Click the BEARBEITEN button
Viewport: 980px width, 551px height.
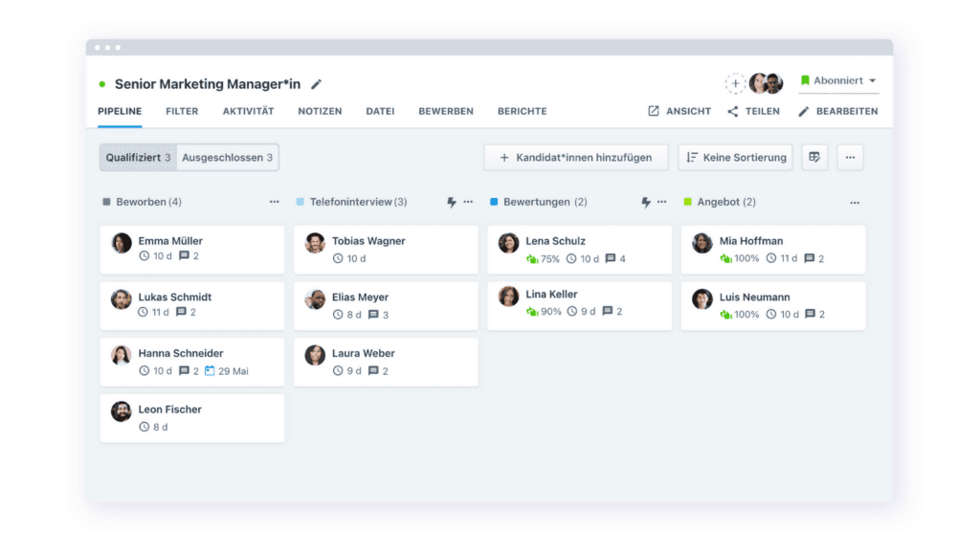(838, 111)
